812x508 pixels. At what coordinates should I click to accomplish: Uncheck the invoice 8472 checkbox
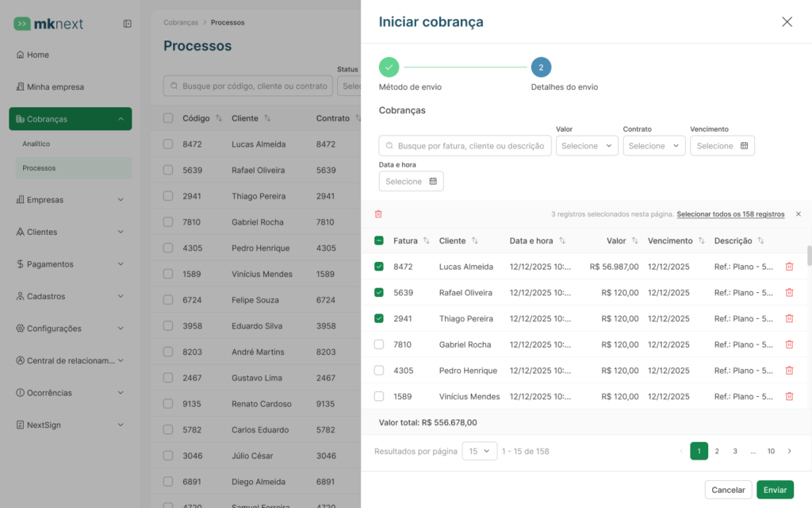pos(379,267)
